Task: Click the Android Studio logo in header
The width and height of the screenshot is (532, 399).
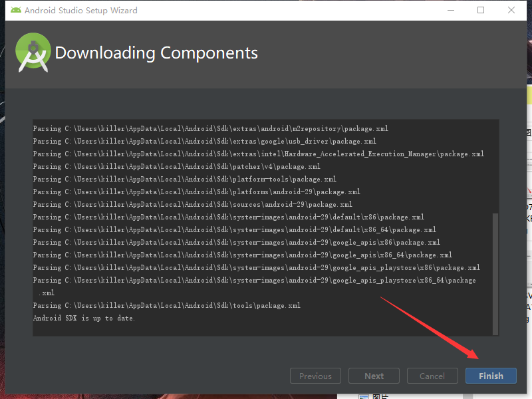Action: [33, 53]
